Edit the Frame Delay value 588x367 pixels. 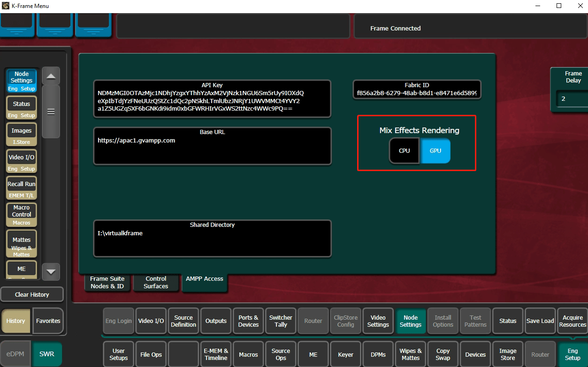tap(573, 99)
